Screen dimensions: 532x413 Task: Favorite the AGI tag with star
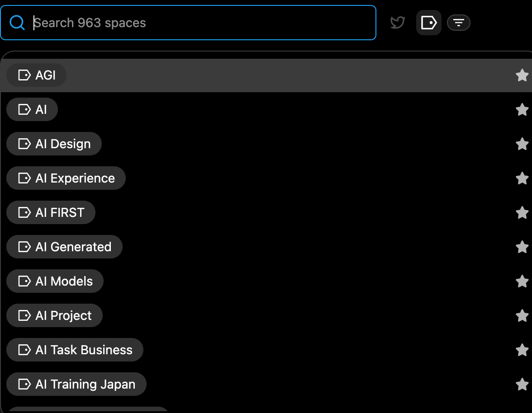(x=522, y=75)
